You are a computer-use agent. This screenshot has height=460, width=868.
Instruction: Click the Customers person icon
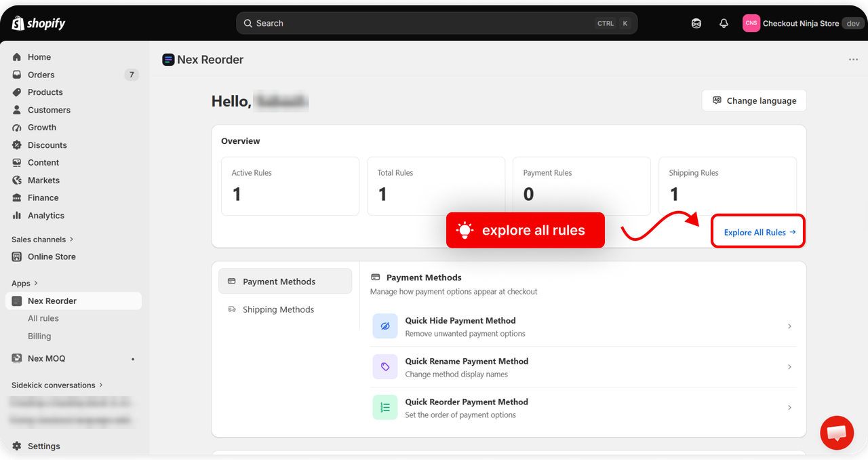pos(17,110)
